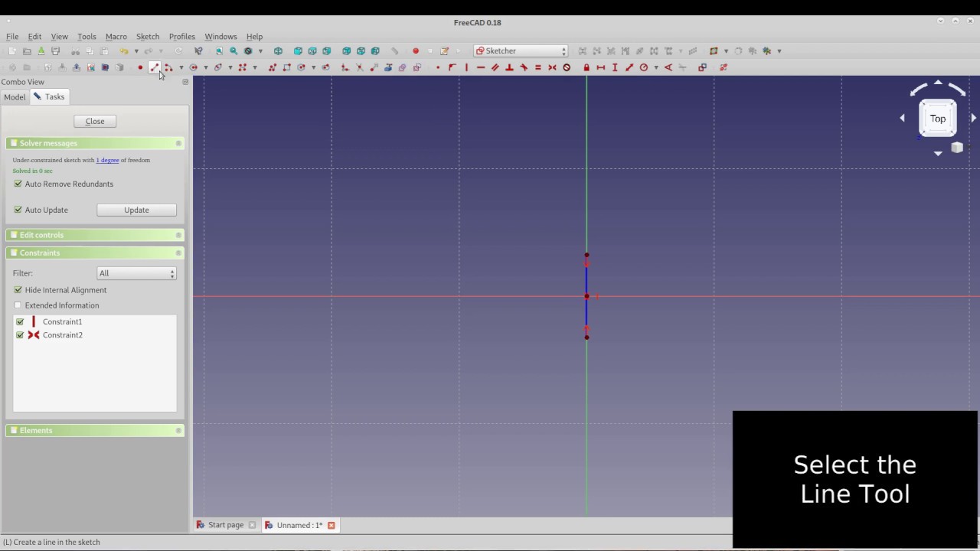The height and width of the screenshot is (551, 980).
Task: Switch to the Start page tab
Action: (x=225, y=525)
